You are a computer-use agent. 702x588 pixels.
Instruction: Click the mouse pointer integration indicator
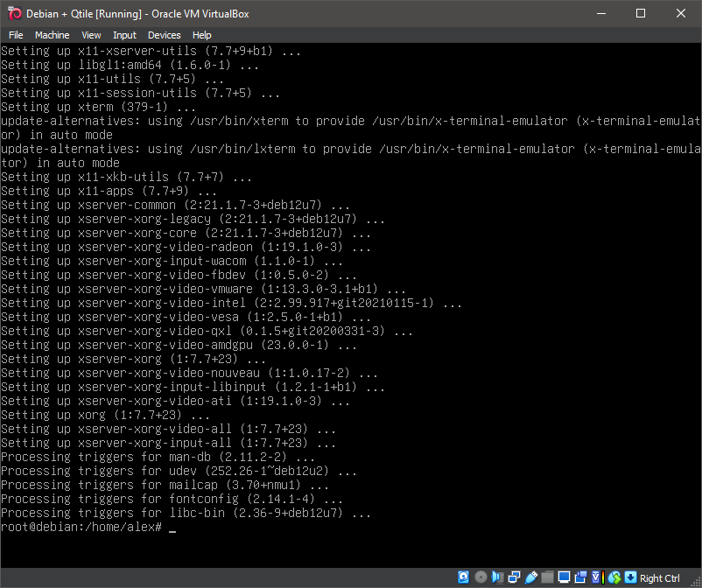(614, 577)
